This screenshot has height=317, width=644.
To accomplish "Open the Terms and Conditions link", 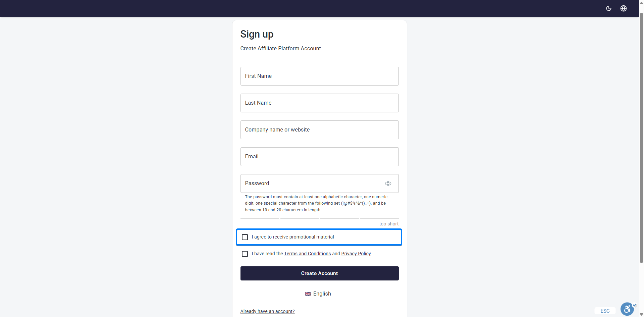I will [x=307, y=254].
